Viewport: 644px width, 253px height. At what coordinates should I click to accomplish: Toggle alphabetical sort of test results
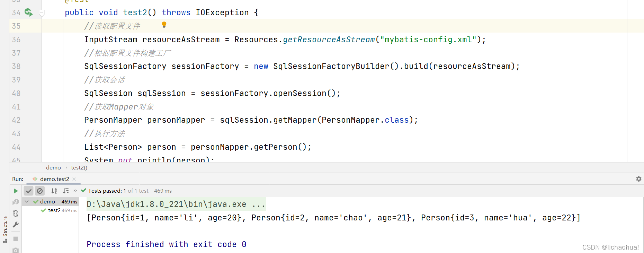point(54,191)
